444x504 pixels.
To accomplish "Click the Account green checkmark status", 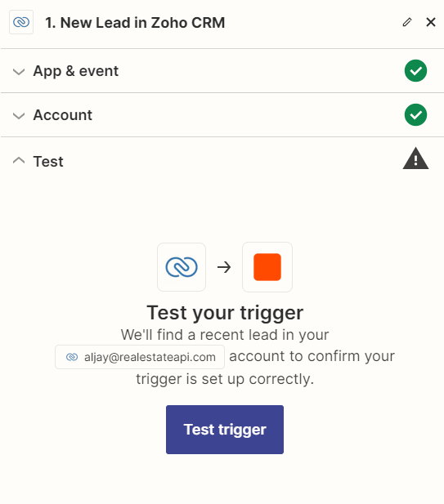I will point(415,114).
